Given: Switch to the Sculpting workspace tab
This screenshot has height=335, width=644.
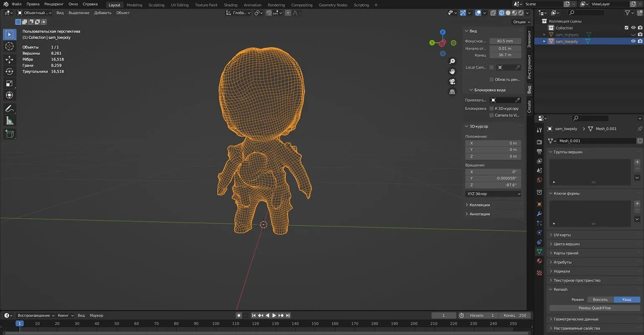Looking at the screenshot, I should [156, 5].
